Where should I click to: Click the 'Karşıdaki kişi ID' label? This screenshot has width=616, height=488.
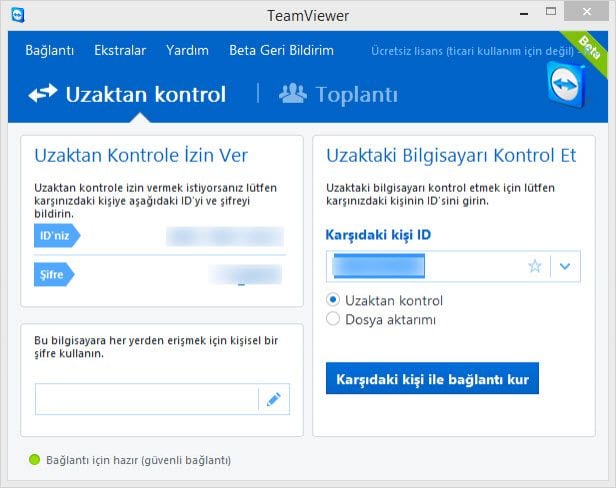[x=378, y=235]
